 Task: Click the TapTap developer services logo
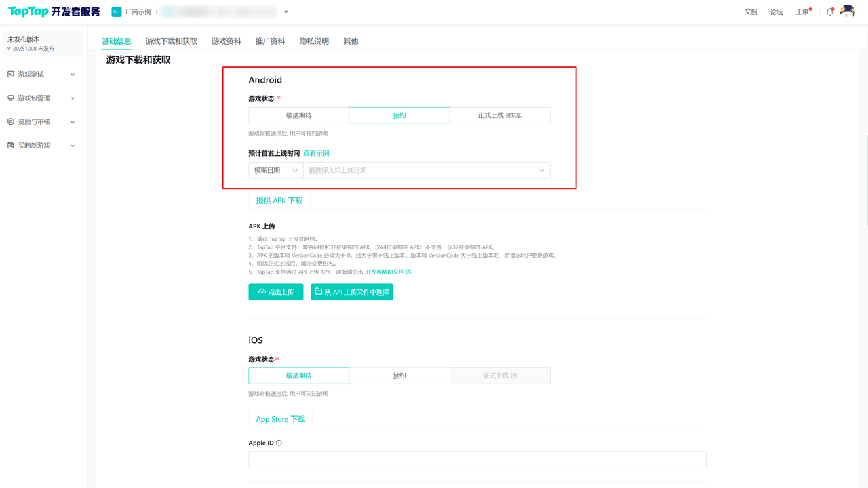(54, 12)
